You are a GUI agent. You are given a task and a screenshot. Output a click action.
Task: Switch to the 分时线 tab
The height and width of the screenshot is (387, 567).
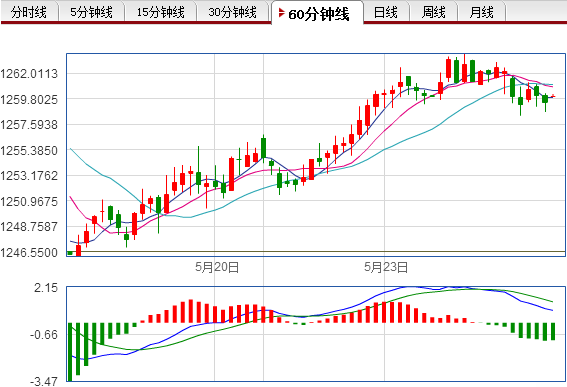coord(29,12)
